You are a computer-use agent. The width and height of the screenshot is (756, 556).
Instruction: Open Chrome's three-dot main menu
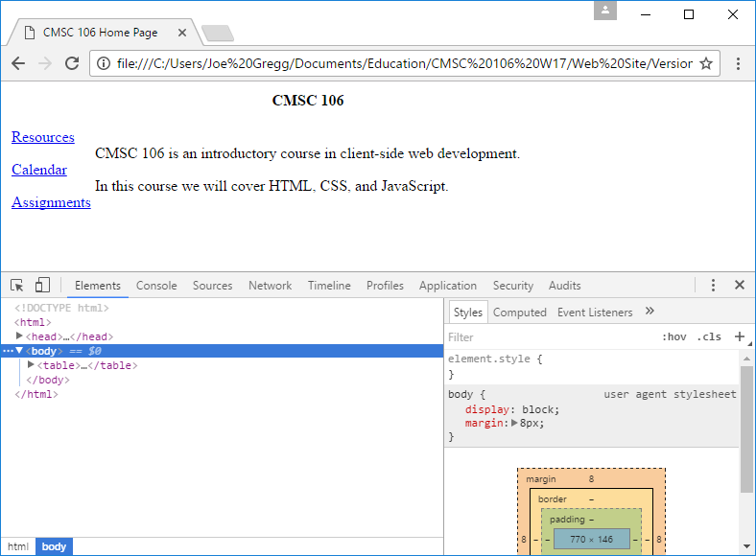click(x=738, y=63)
